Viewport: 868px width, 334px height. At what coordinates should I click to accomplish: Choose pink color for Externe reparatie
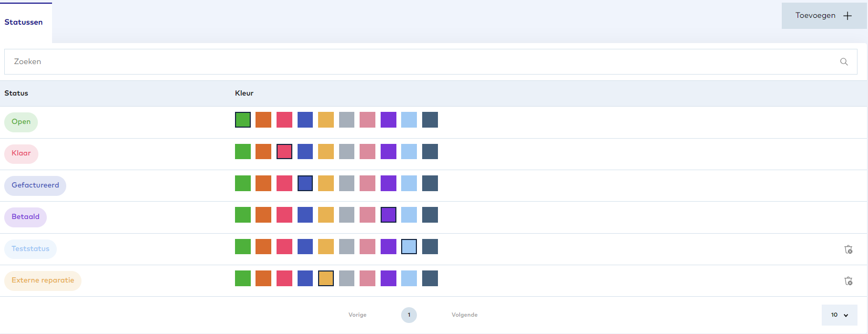(367, 278)
